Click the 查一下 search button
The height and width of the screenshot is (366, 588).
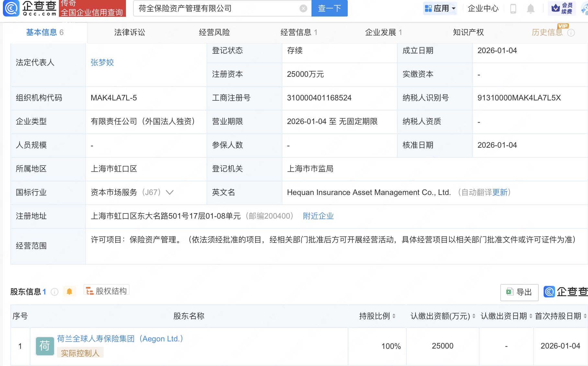tap(329, 8)
